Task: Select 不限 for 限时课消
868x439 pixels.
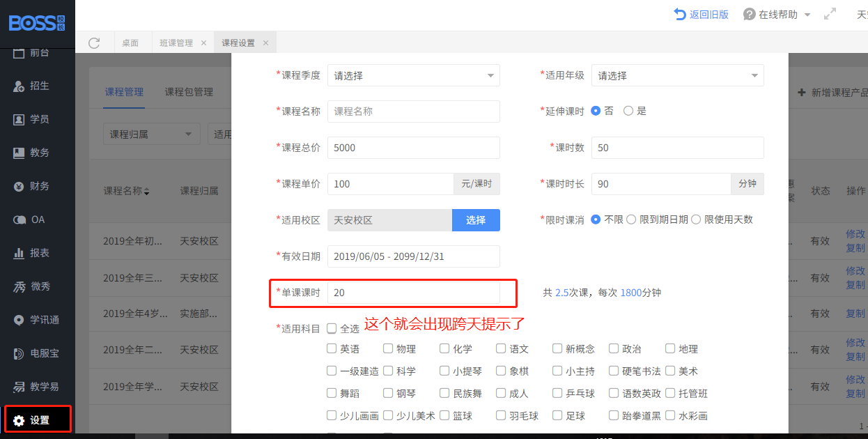Action: pos(596,219)
